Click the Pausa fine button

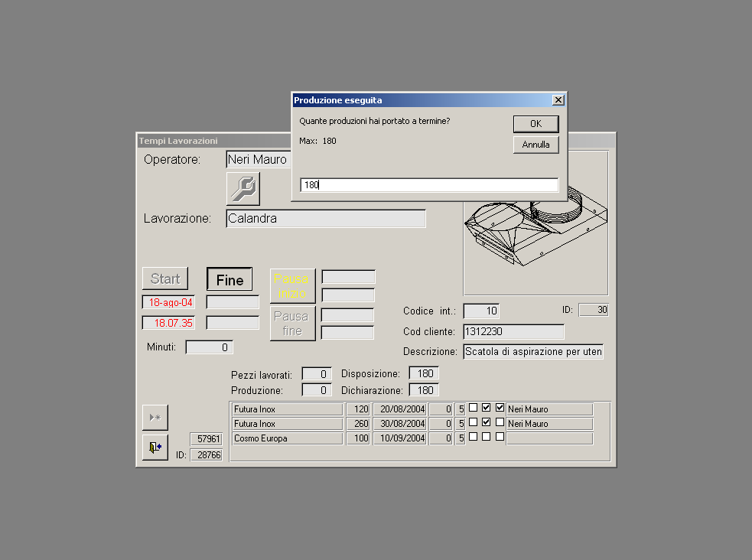(x=292, y=324)
